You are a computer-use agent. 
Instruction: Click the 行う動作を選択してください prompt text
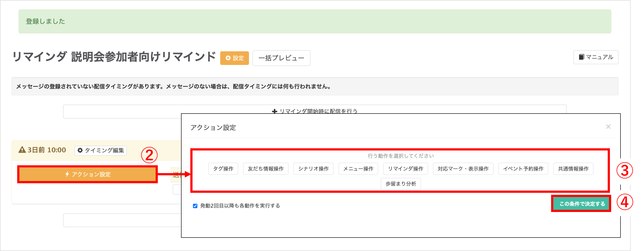(x=401, y=156)
